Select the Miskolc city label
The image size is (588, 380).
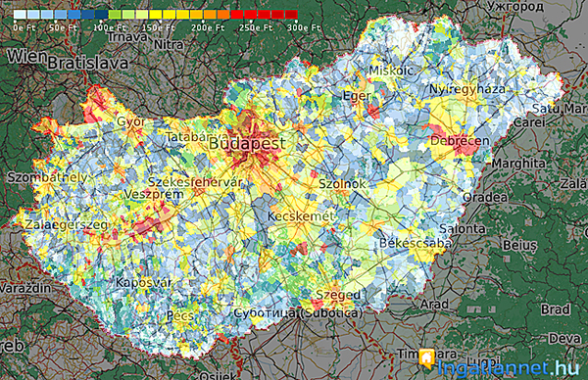pyautogui.click(x=391, y=71)
